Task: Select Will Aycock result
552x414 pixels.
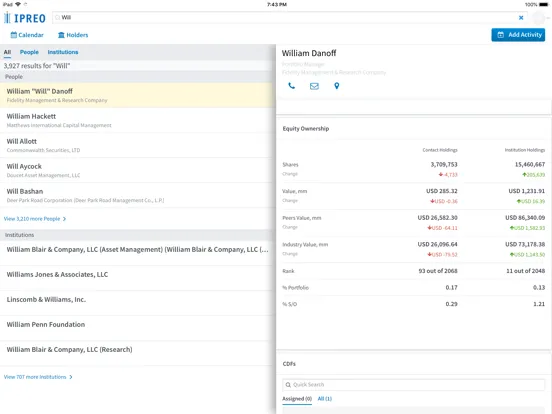Action: click(x=137, y=170)
